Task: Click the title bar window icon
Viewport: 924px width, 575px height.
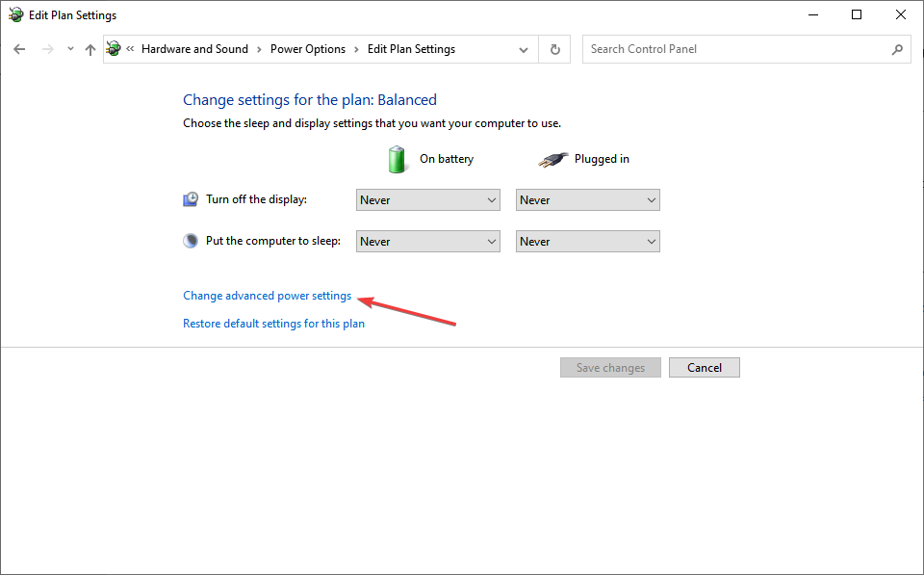Action: [16, 15]
